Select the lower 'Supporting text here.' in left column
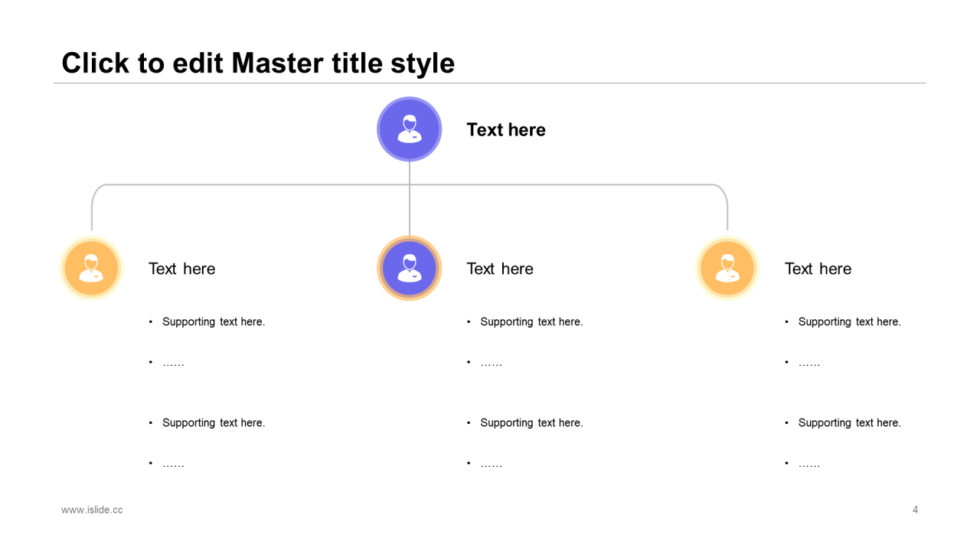Viewport: 980px width, 551px height. click(213, 423)
